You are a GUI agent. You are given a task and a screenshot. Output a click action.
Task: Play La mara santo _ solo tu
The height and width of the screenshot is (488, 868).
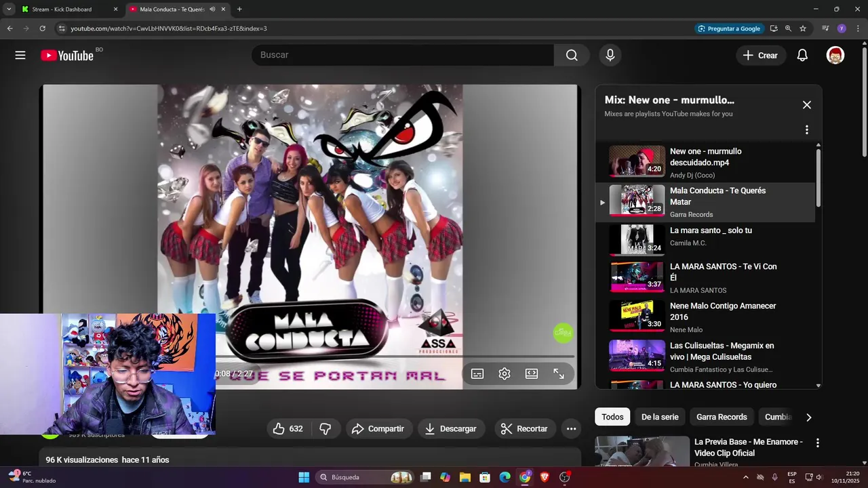(x=705, y=240)
